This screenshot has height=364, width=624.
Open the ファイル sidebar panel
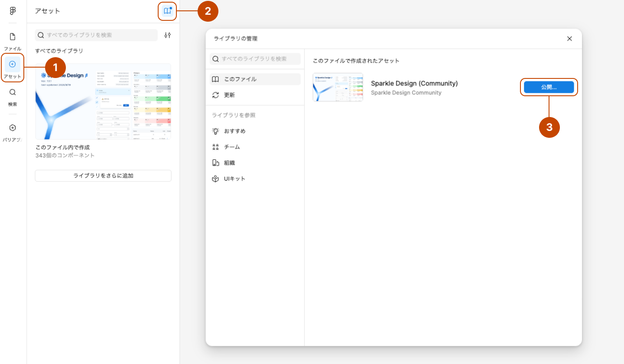tap(13, 42)
